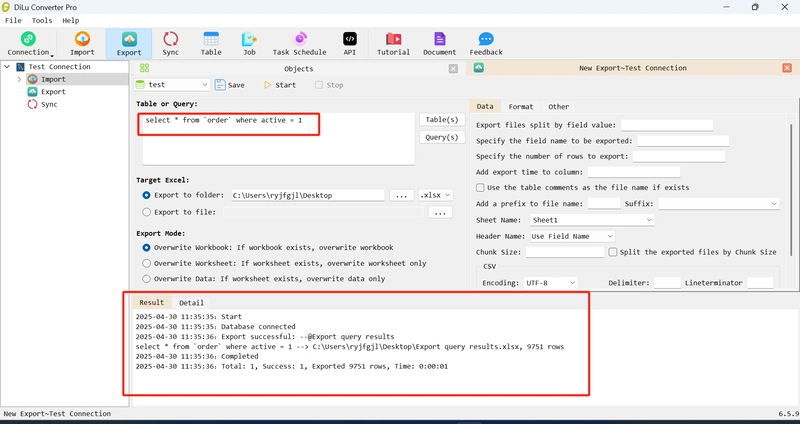Select the Export to file radio button
Image resolution: width=800 pixels, height=424 pixels.
[147, 212]
